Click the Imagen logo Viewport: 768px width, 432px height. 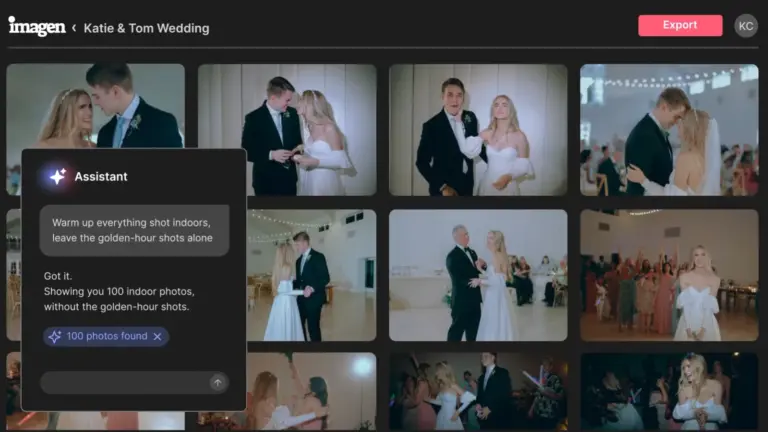point(37,26)
